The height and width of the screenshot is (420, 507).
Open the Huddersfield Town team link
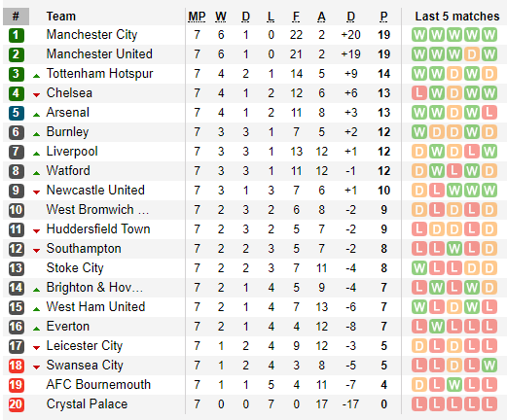98,229
